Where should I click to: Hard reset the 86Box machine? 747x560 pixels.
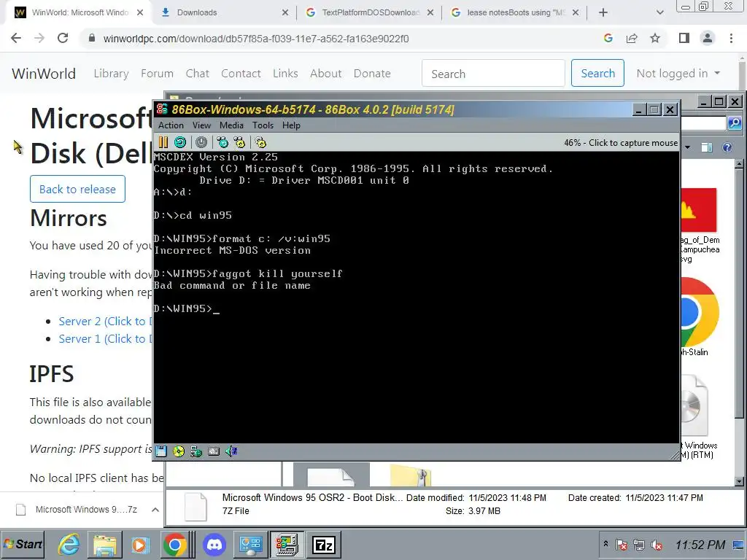click(x=180, y=142)
